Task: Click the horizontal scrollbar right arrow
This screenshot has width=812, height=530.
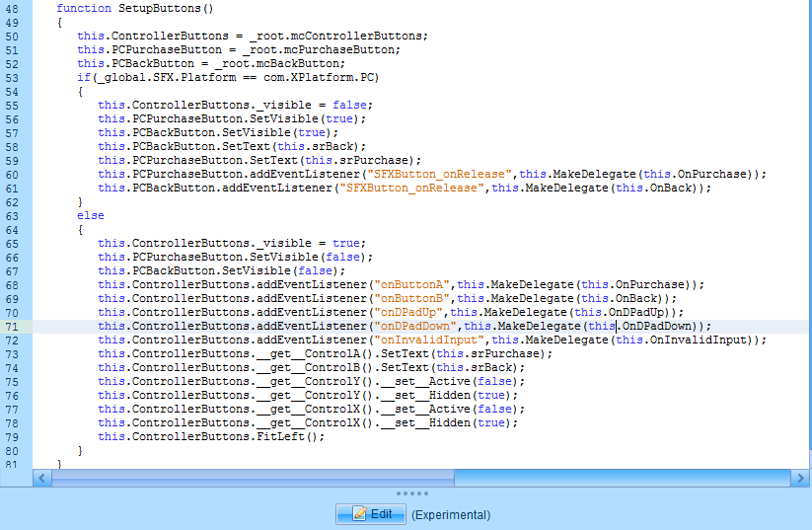Action: pos(800,478)
